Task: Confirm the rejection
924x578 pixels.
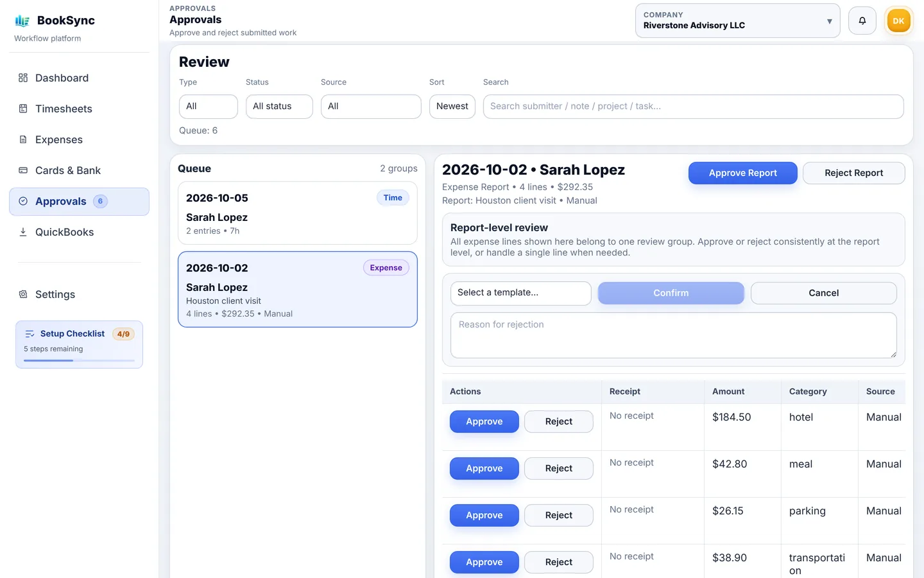Action: (x=671, y=293)
